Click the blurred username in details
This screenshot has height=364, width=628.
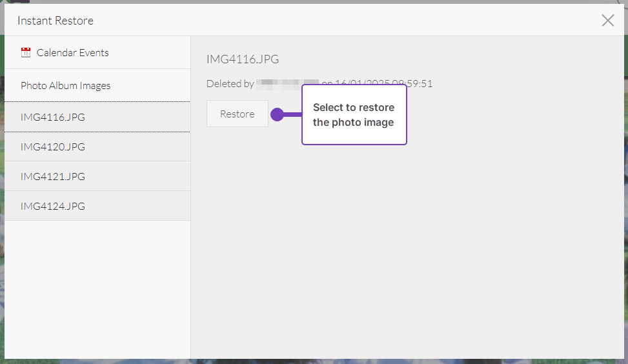point(287,84)
